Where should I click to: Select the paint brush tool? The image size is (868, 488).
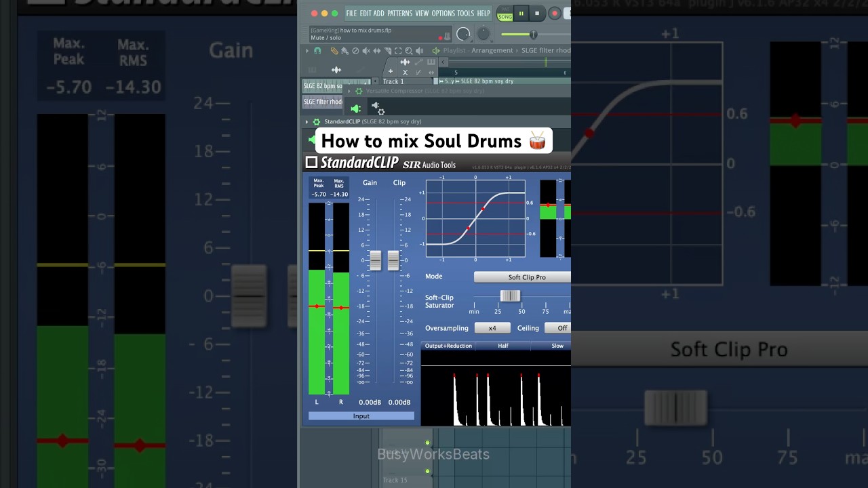[344, 51]
